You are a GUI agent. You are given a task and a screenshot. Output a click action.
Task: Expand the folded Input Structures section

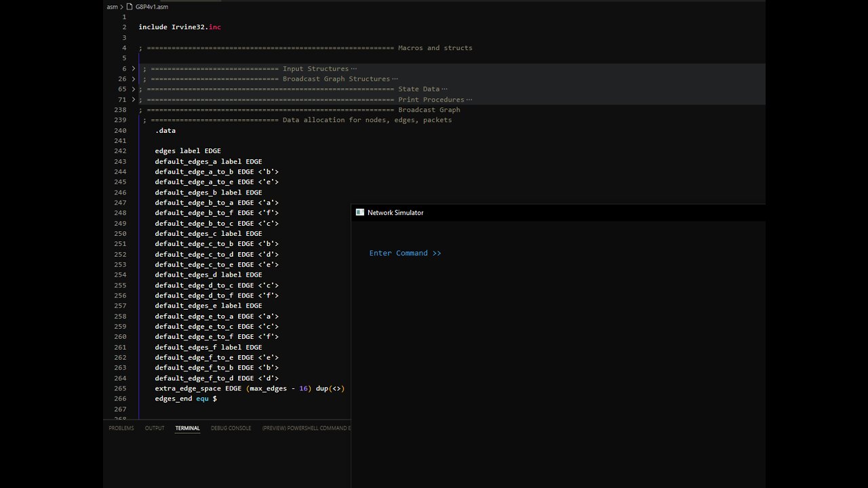coord(134,68)
